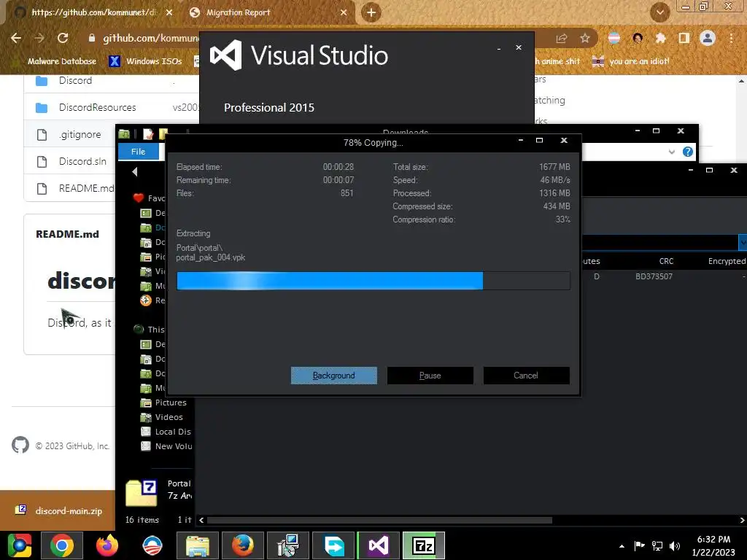Open File Explorer from the taskbar
The height and width of the screenshot is (560, 747).
tap(198, 545)
